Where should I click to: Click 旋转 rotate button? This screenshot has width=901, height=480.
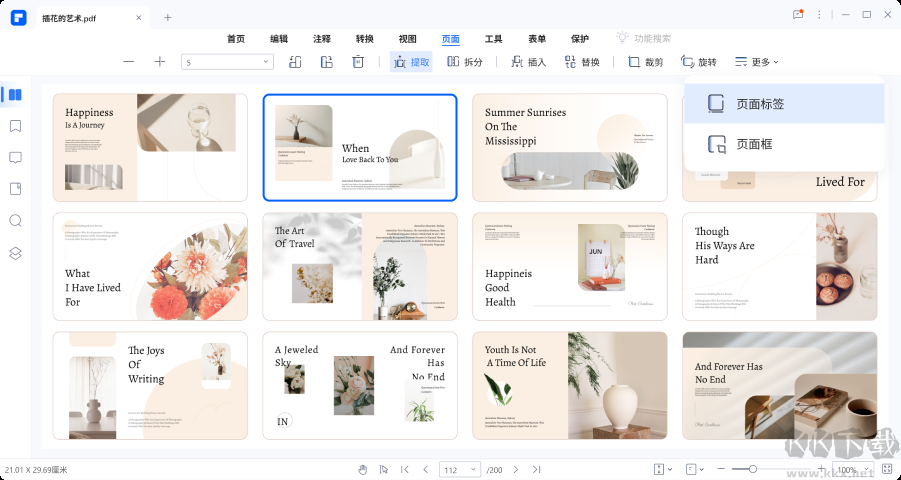(699, 62)
